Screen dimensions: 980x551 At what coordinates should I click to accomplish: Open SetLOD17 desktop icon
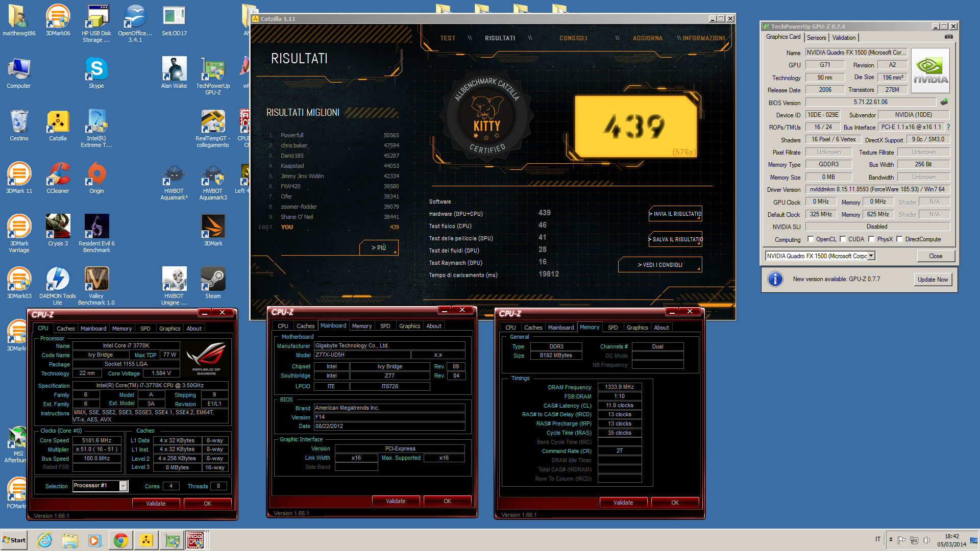[x=174, y=20]
